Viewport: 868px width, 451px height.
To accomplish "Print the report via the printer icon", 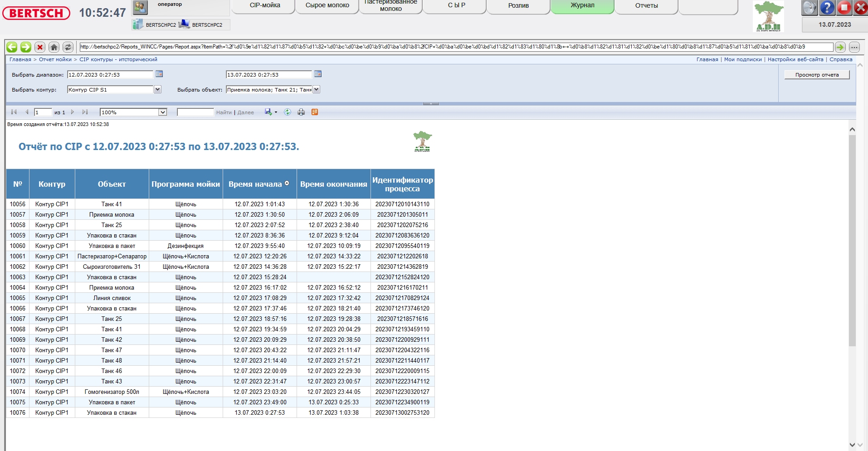I will (x=301, y=112).
